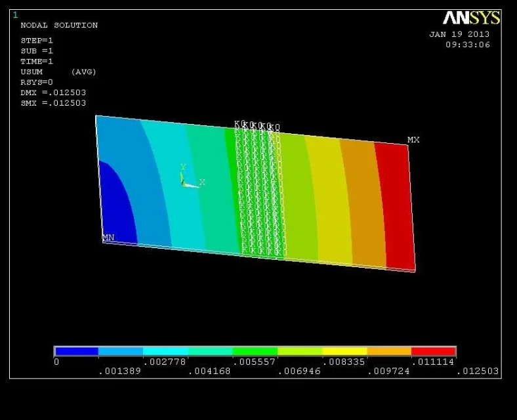Click legend value .011114
The image size is (517, 420).
[433, 362]
